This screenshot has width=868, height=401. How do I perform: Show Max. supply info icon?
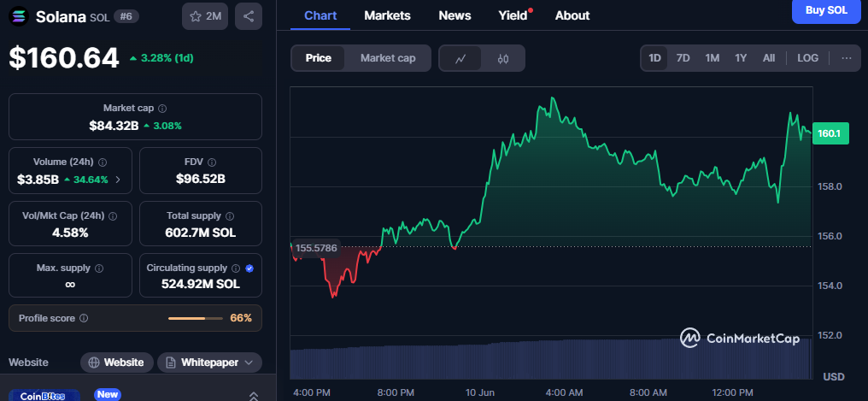click(99, 268)
